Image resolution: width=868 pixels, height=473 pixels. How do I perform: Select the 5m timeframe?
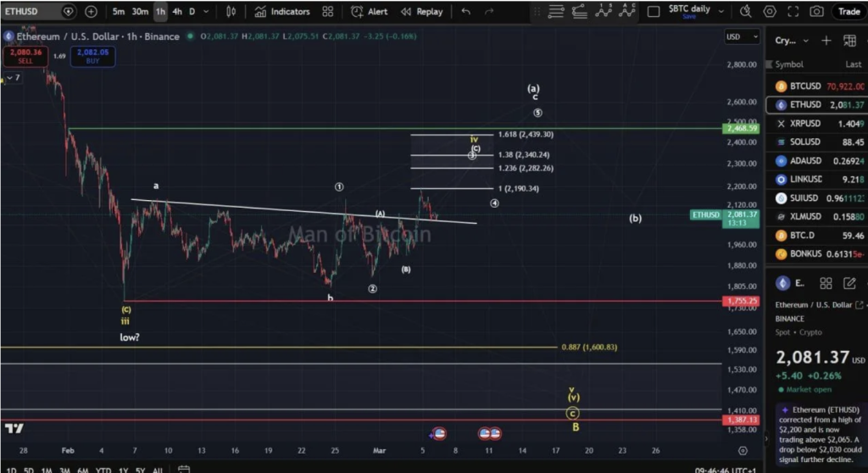pos(118,11)
